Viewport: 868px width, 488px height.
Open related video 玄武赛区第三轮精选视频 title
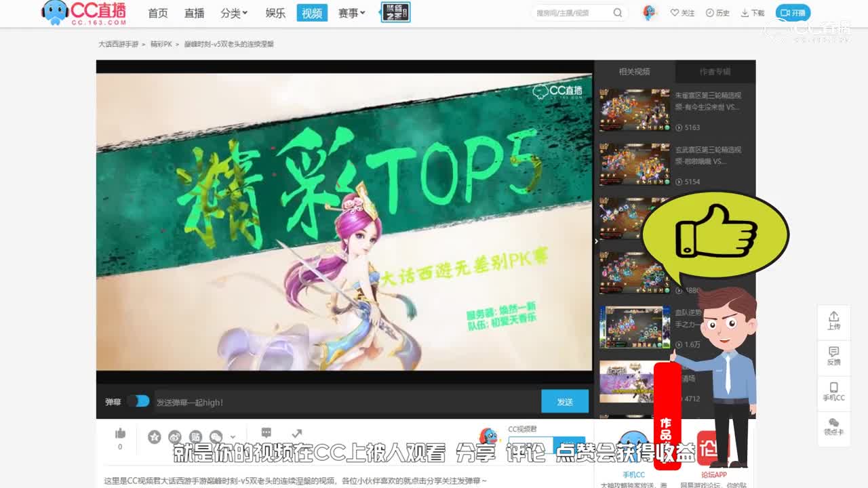point(709,155)
